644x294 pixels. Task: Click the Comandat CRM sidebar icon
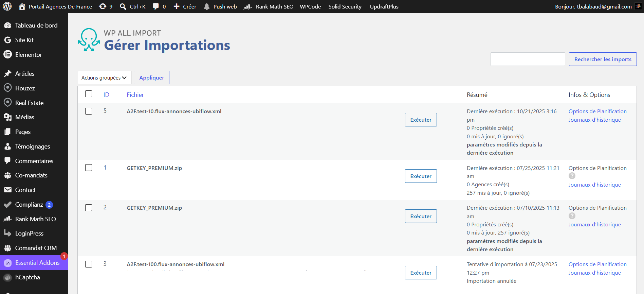coord(7,248)
